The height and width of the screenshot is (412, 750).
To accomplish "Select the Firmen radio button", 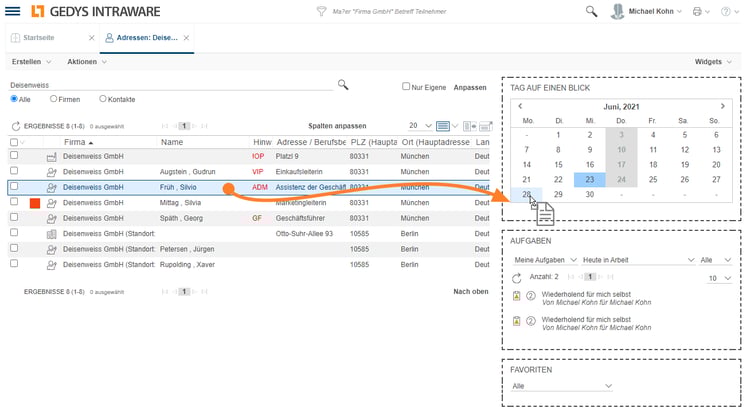I will coord(53,99).
